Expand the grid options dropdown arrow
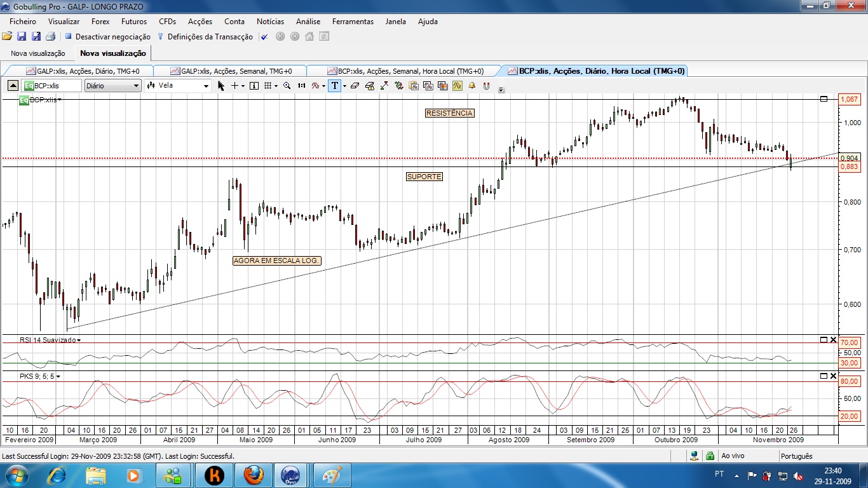 pos(276,86)
